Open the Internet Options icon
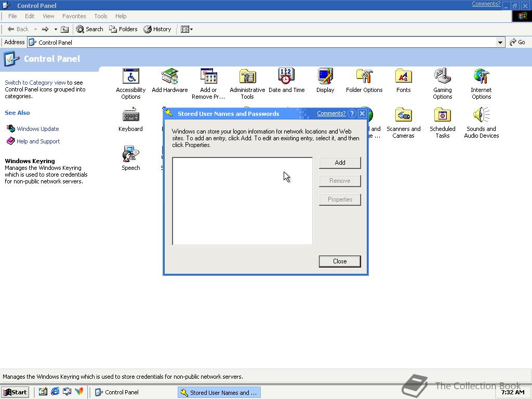 481,76
